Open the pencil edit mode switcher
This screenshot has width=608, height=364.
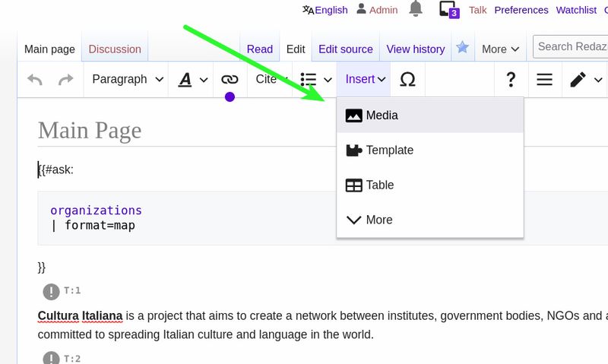coord(585,80)
